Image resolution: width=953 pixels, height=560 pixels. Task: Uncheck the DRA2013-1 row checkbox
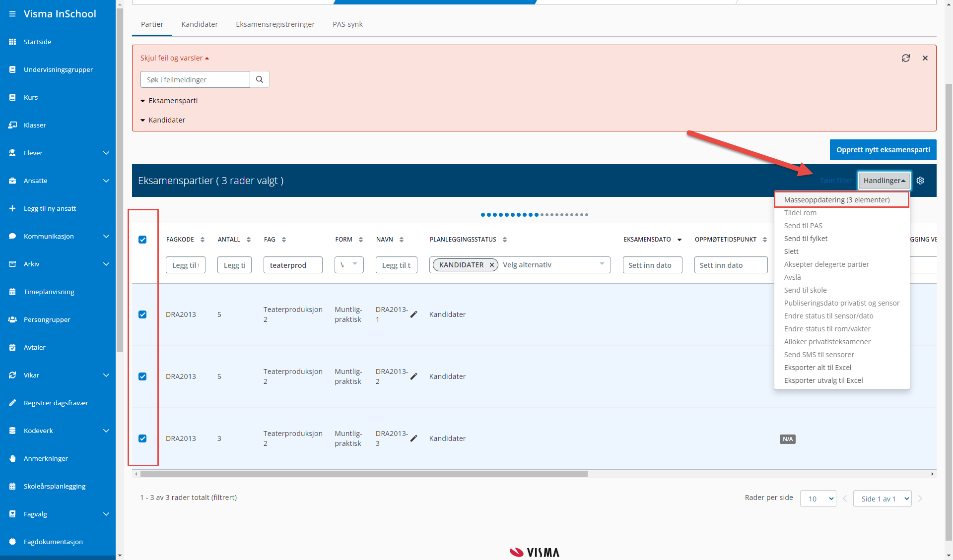pyautogui.click(x=142, y=314)
